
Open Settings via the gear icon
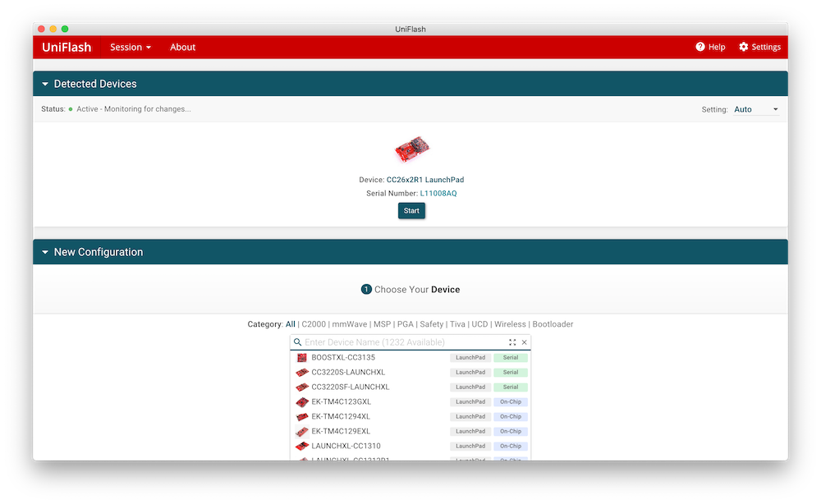[x=744, y=47]
